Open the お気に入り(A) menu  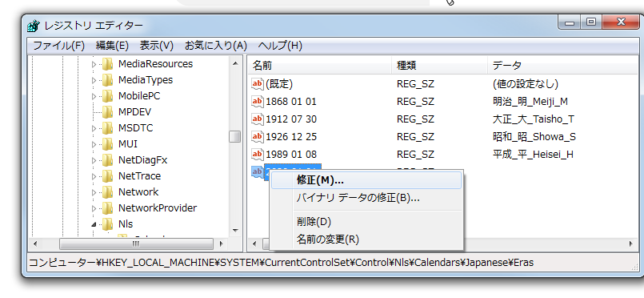(x=216, y=46)
